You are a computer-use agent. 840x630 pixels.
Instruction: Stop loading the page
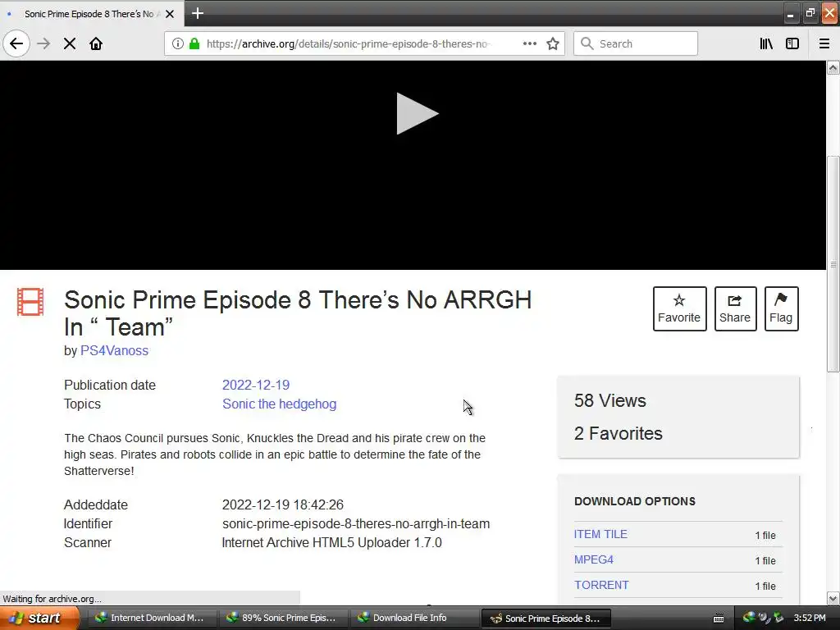click(x=70, y=43)
